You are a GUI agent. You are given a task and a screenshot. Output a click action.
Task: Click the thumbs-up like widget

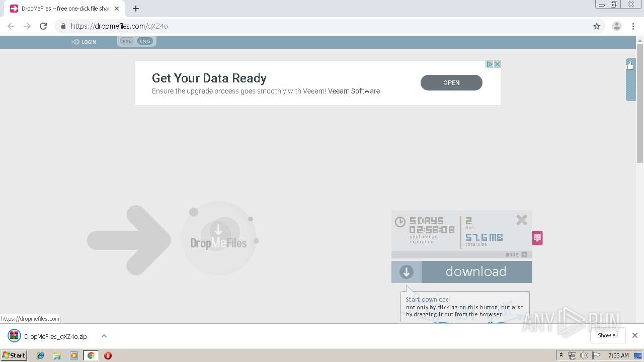point(630,65)
